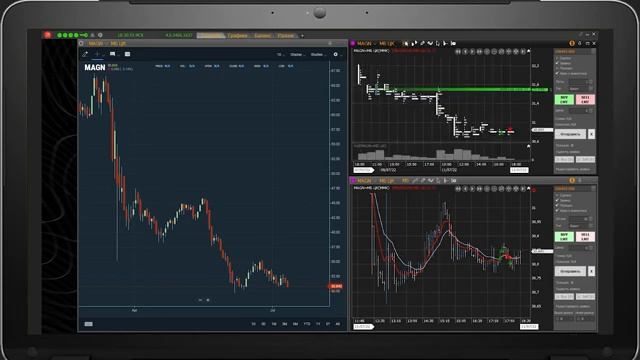This screenshot has height=360, width=640.
Task: Toggle the second checkbox in upper order panel
Action: 557,63
